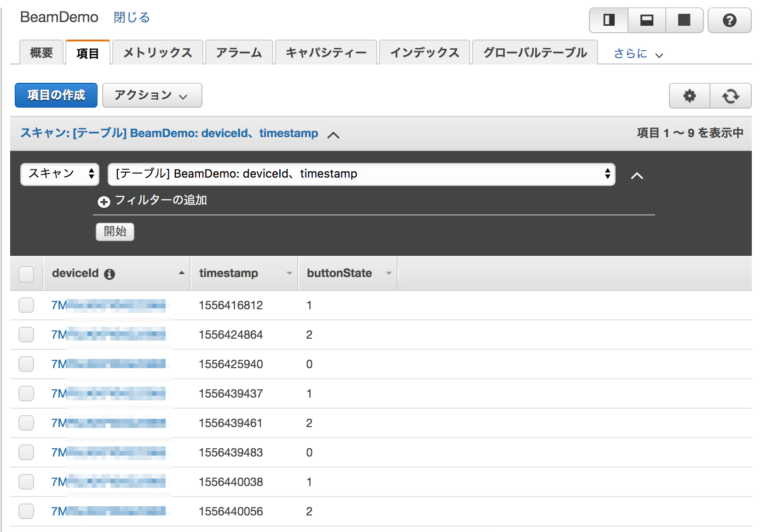
Task: Click the deviceId info icon
Action: pos(110,274)
